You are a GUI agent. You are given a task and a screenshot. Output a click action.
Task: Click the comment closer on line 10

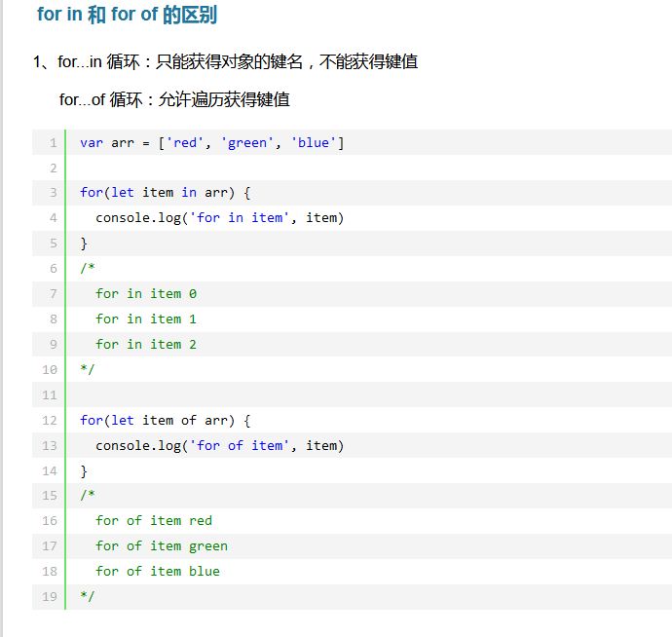point(88,369)
